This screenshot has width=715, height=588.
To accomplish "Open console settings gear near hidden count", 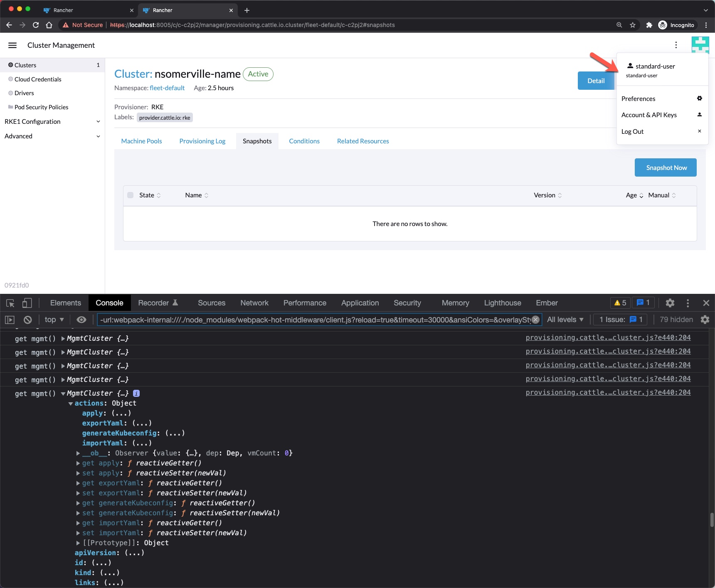I will click(x=705, y=320).
